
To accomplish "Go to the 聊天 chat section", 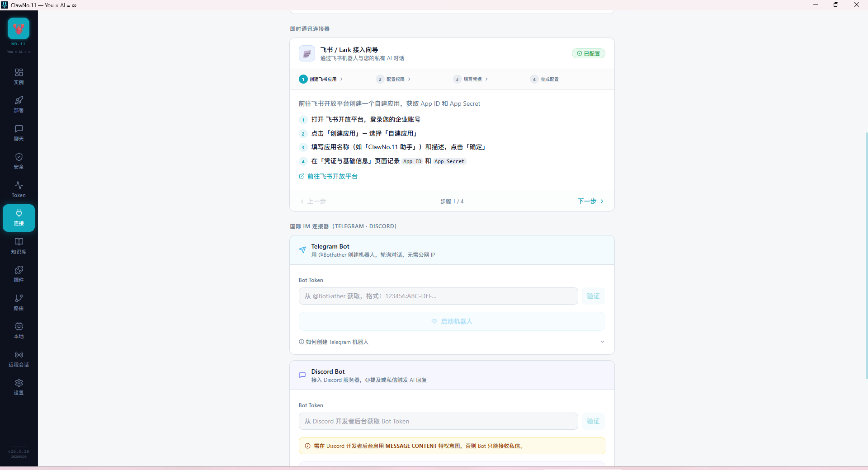I will (19, 133).
